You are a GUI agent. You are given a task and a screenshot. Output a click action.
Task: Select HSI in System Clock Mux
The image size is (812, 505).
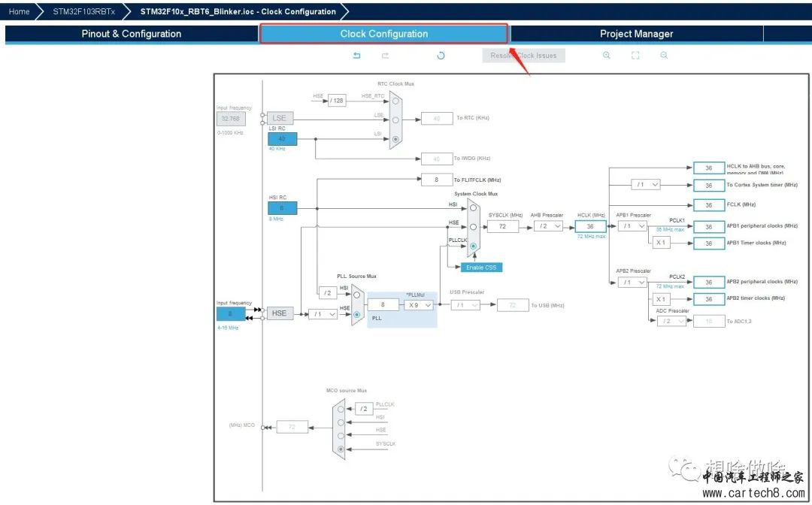474,207
